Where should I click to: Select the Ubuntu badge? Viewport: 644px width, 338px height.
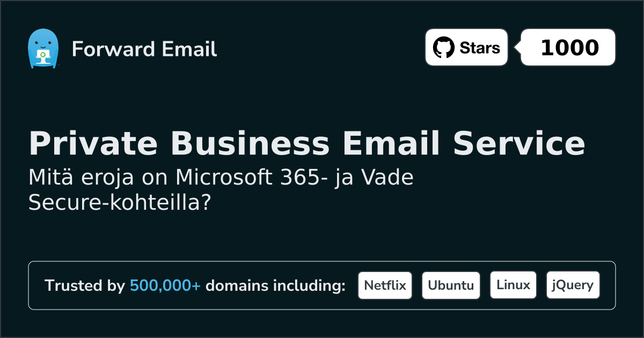[451, 285]
